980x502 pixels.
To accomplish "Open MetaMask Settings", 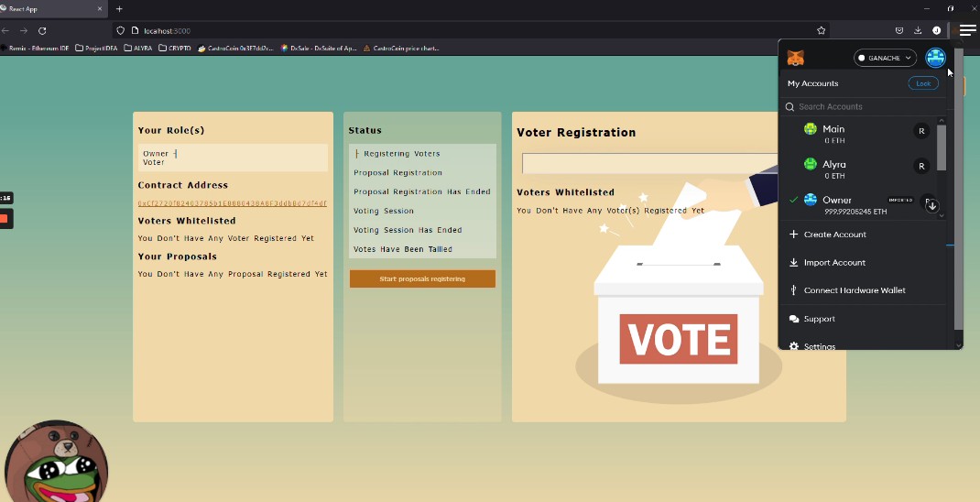I will (x=819, y=346).
